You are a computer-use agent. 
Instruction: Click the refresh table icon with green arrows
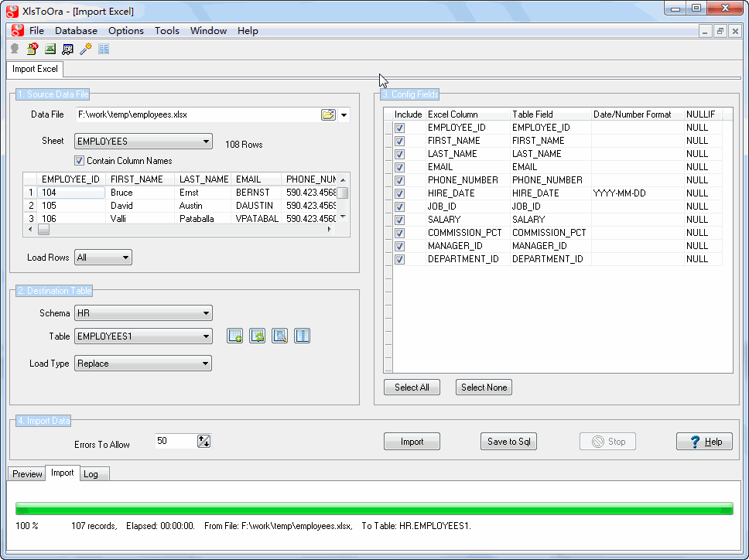[258, 336]
